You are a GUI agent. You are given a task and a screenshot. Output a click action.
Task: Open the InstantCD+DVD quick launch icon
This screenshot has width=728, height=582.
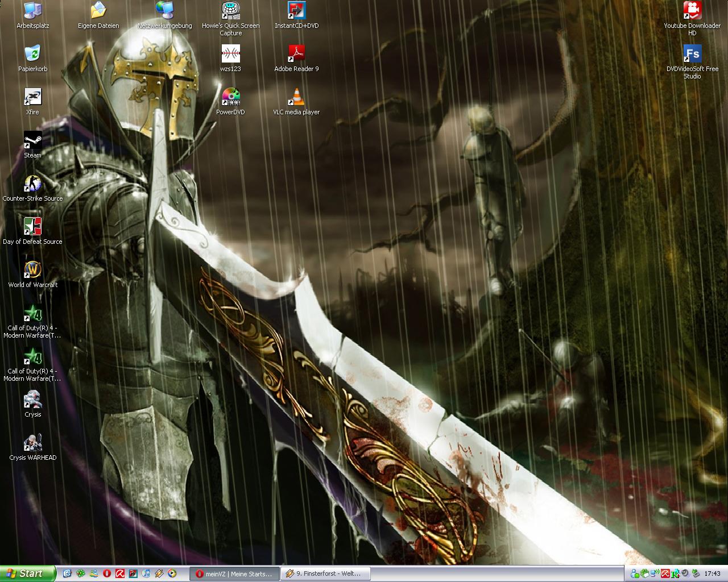coord(133,573)
